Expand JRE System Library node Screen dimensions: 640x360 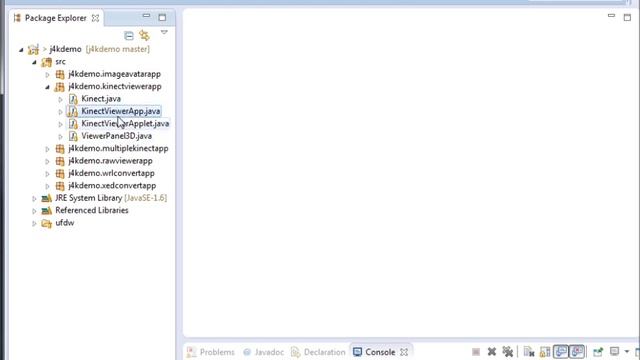tap(34, 198)
